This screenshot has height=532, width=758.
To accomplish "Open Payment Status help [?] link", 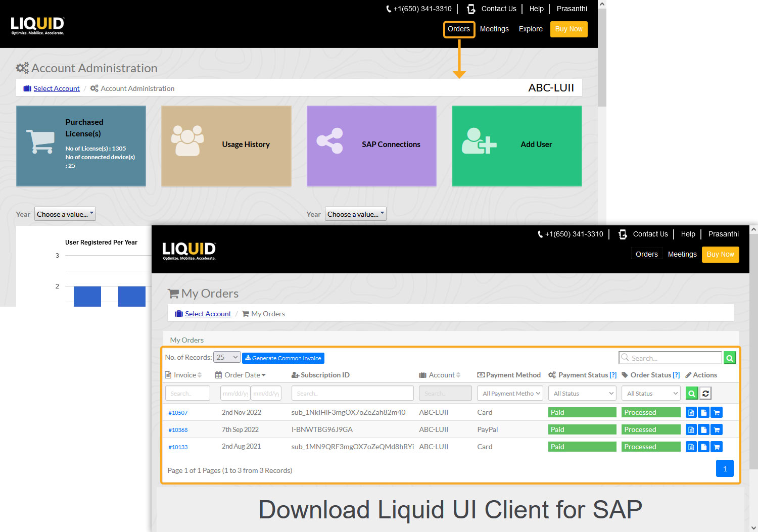I will 613,375.
